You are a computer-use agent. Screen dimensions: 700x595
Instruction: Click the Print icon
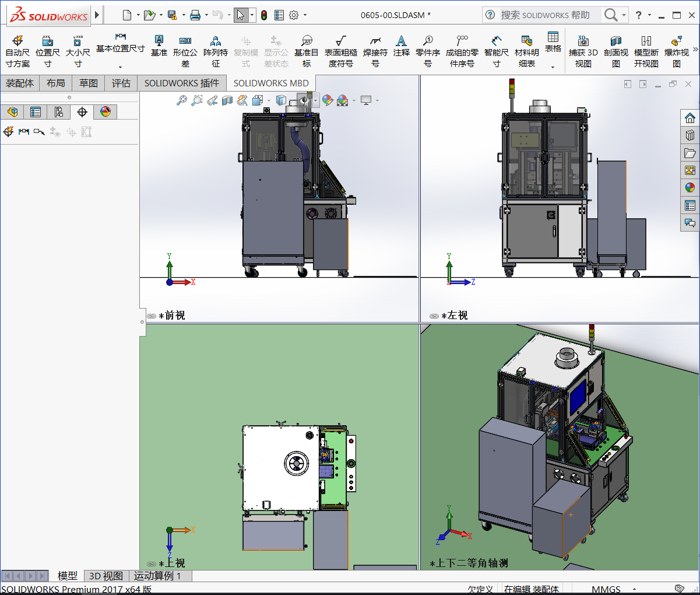(195, 15)
